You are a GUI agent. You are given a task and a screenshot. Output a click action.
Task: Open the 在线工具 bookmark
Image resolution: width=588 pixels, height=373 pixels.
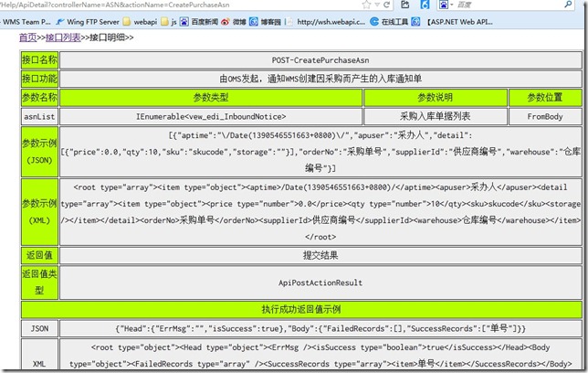(394, 22)
